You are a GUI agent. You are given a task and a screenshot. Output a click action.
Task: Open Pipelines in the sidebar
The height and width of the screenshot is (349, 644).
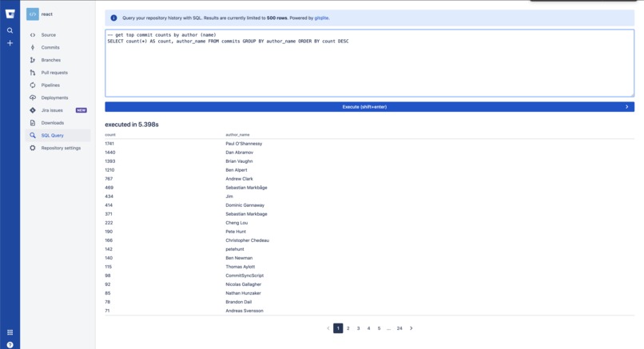58,85
